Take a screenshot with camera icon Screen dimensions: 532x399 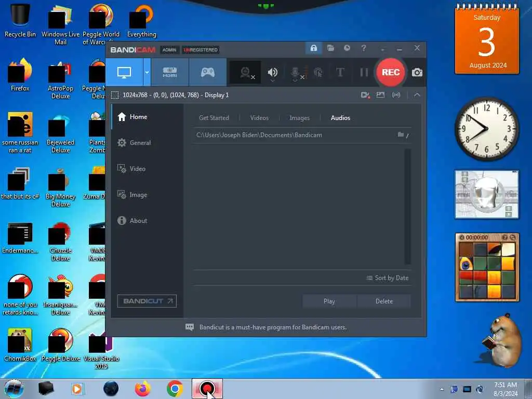417,72
